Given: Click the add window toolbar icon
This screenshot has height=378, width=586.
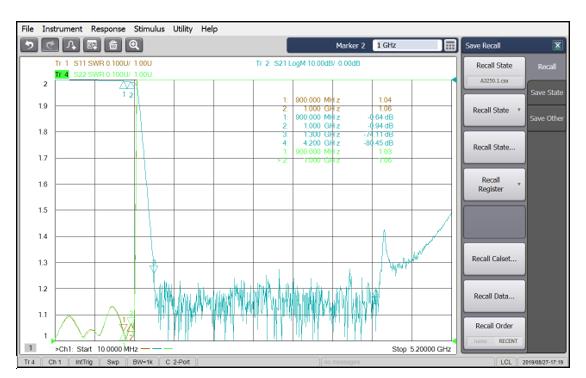Looking at the screenshot, I should (x=92, y=45).
